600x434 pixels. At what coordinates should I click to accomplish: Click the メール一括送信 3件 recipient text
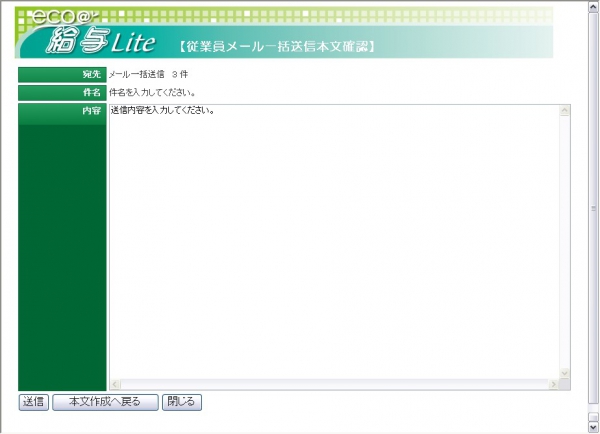click(x=148, y=74)
